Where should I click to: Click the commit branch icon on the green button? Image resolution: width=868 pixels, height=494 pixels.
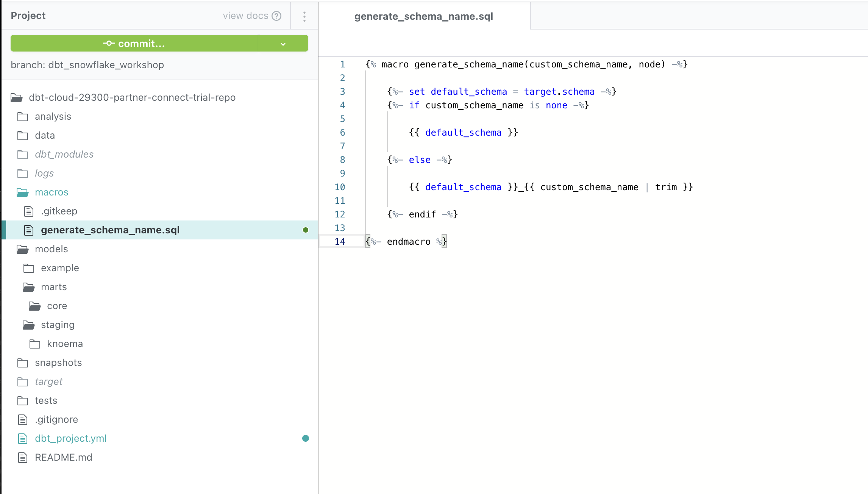coord(109,43)
